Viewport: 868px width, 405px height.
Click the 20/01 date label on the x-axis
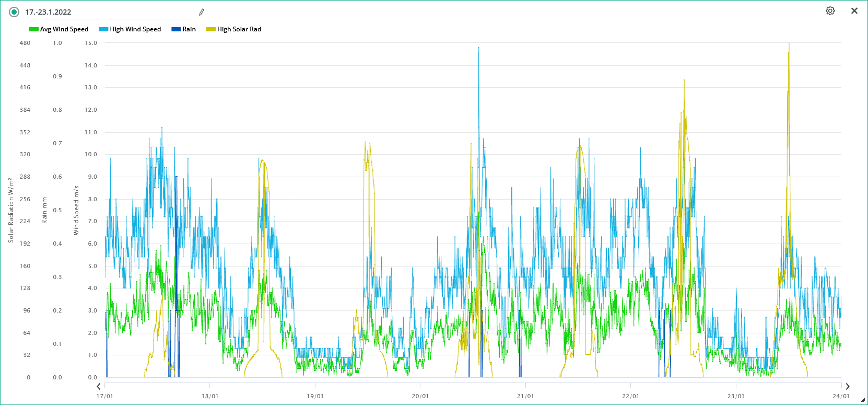[420, 396]
